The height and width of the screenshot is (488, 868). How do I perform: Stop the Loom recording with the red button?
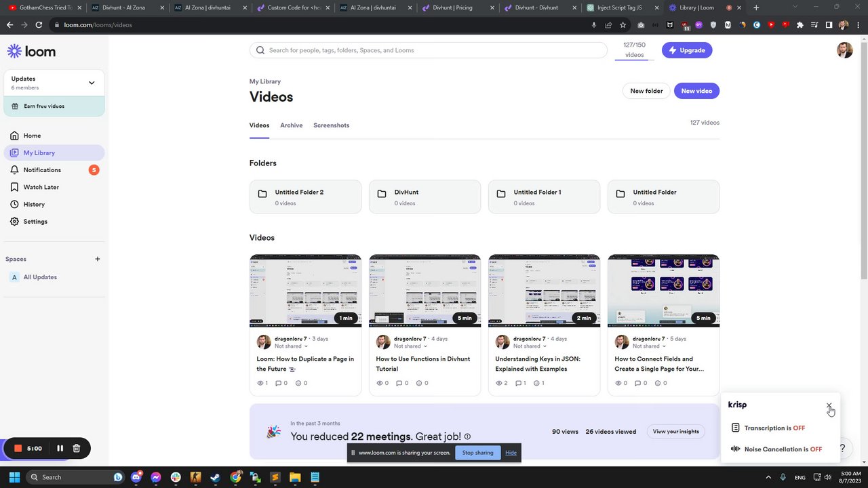18,448
